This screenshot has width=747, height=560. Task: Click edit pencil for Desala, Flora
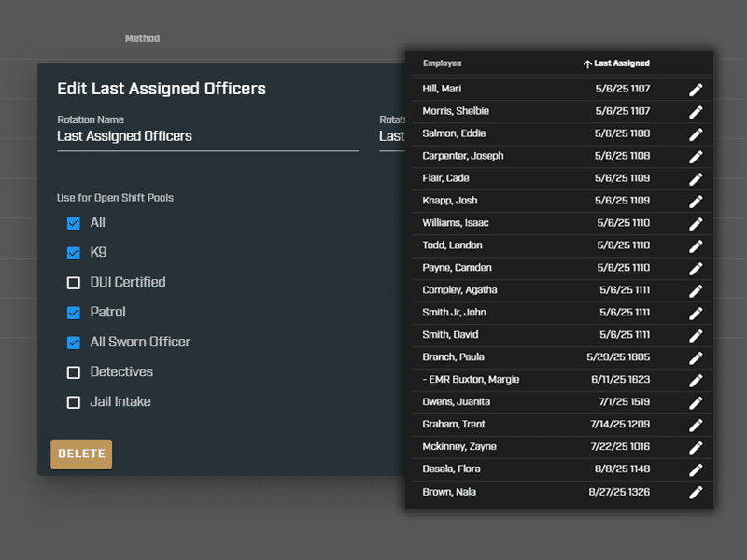pos(696,470)
